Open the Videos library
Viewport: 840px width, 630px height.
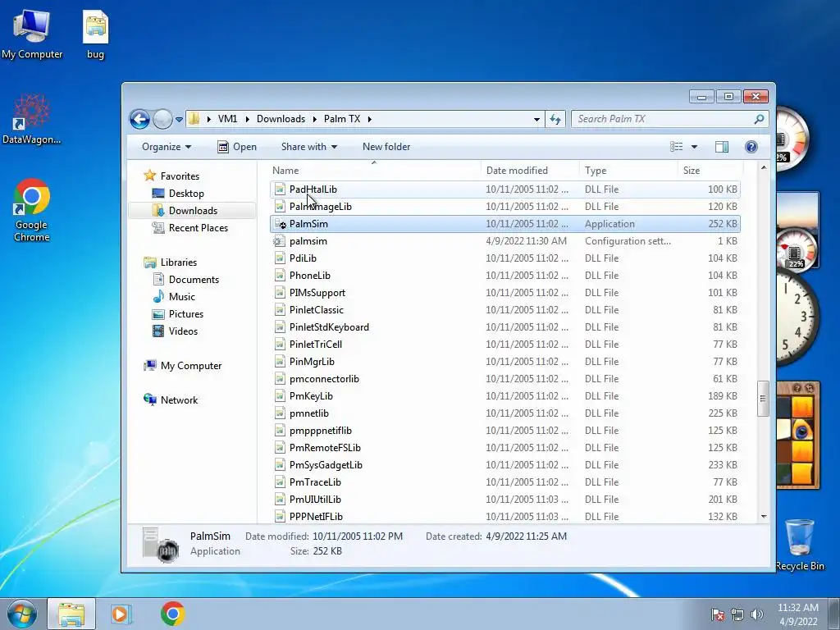coord(183,331)
